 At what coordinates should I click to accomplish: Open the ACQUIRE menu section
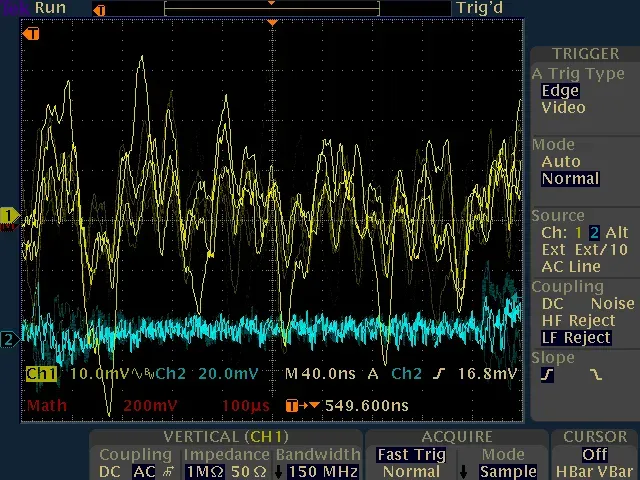pyautogui.click(x=456, y=437)
